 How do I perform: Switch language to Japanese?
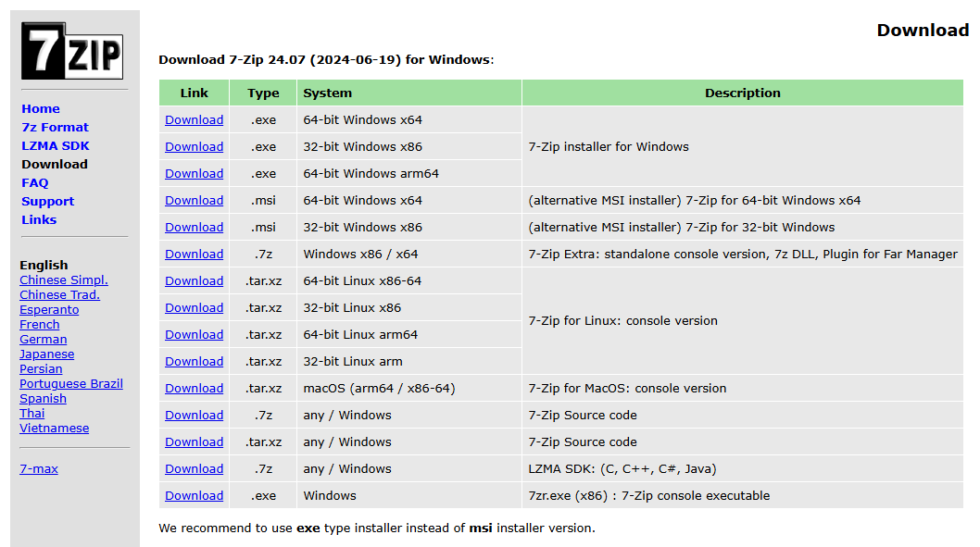pyautogui.click(x=47, y=354)
